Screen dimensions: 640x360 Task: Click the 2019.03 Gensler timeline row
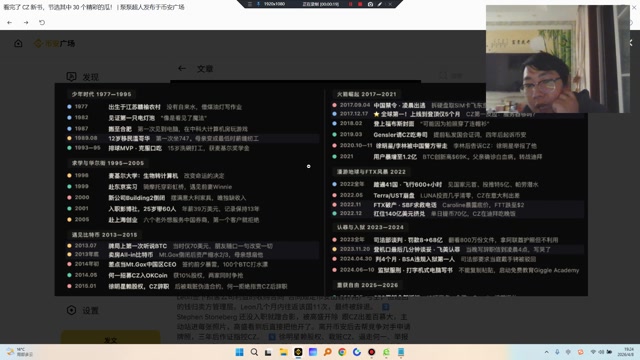tap(457, 134)
